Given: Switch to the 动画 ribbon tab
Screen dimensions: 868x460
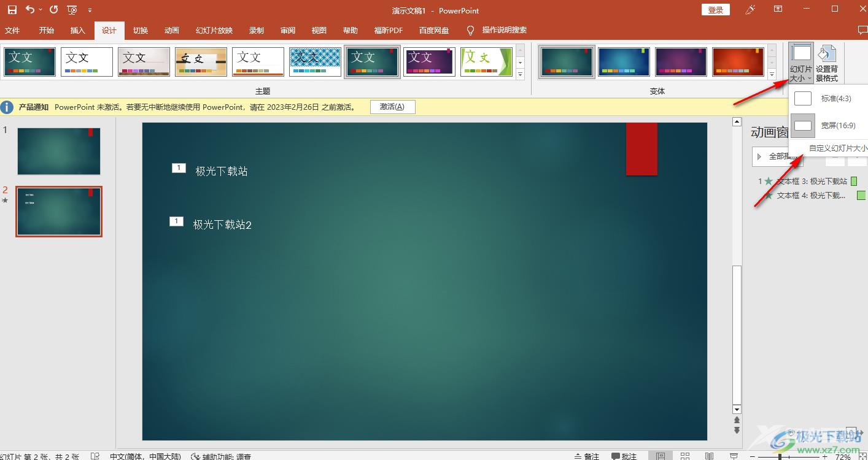Looking at the screenshot, I should (172, 30).
